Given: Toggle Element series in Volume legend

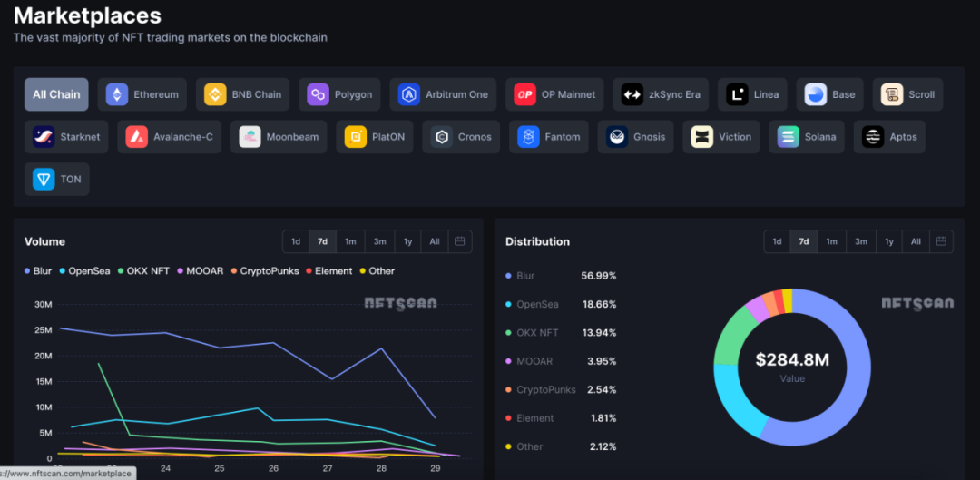Looking at the screenshot, I should [328, 270].
